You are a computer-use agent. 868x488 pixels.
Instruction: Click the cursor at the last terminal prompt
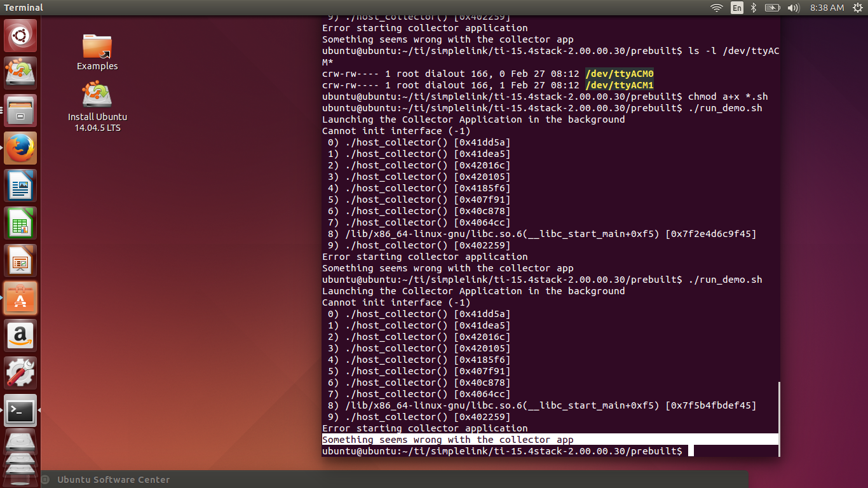pos(691,451)
